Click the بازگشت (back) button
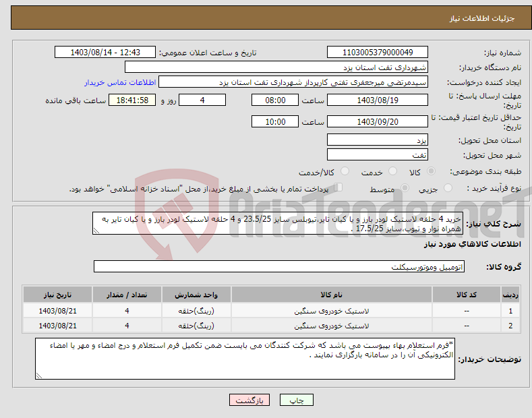This screenshot has width=532, height=418. 249,400
